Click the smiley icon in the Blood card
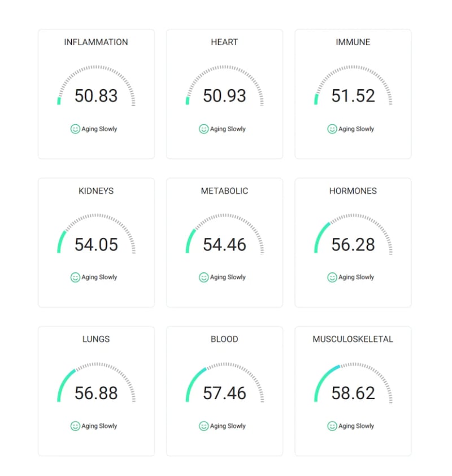 [204, 426]
